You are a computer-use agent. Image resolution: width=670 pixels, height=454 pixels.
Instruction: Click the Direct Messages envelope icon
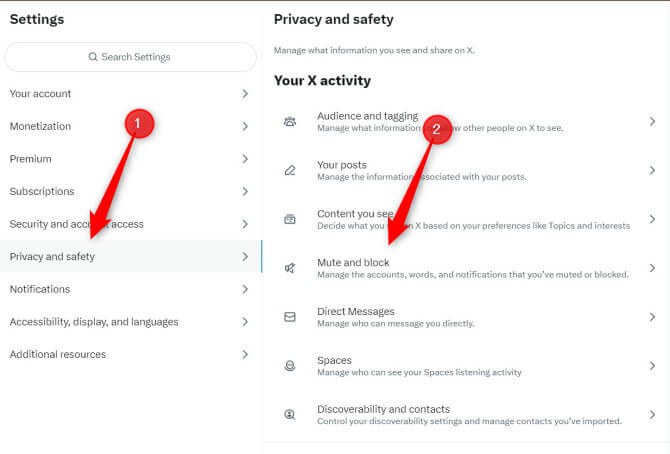[x=290, y=317]
